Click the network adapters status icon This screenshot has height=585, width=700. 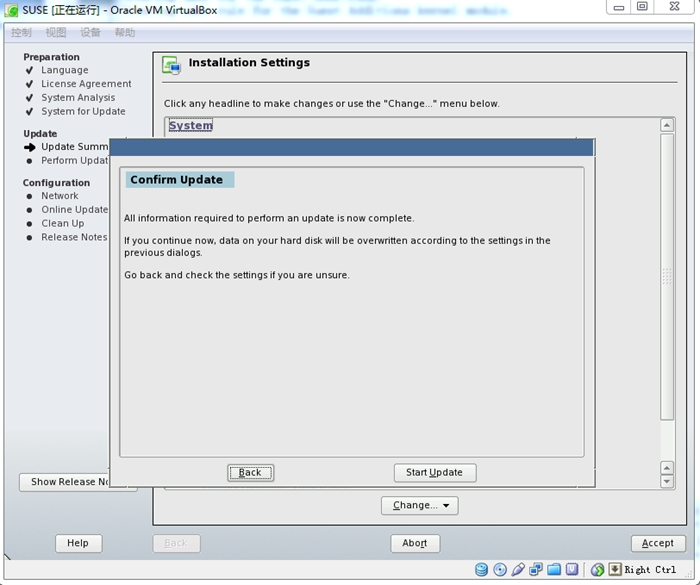pos(536,569)
